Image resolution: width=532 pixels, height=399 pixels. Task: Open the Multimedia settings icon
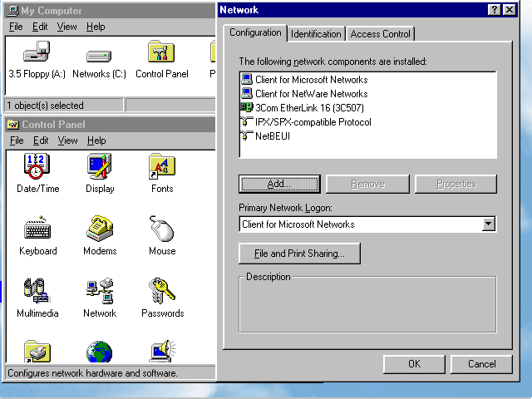point(37,290)
